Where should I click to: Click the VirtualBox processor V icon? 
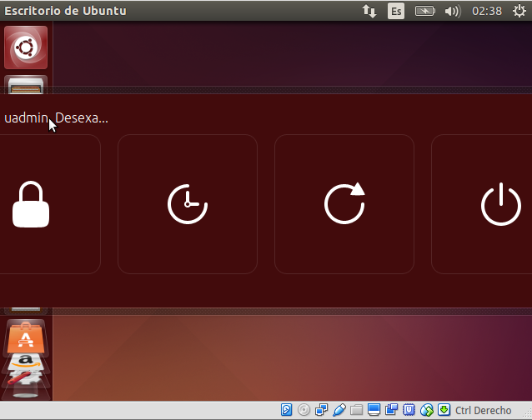coord(409,410)
